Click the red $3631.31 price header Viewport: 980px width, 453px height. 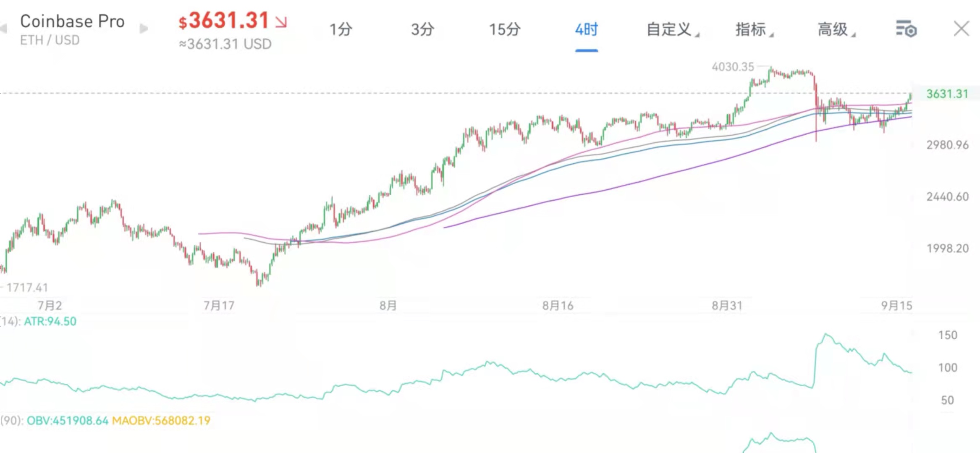coord(224,21)
